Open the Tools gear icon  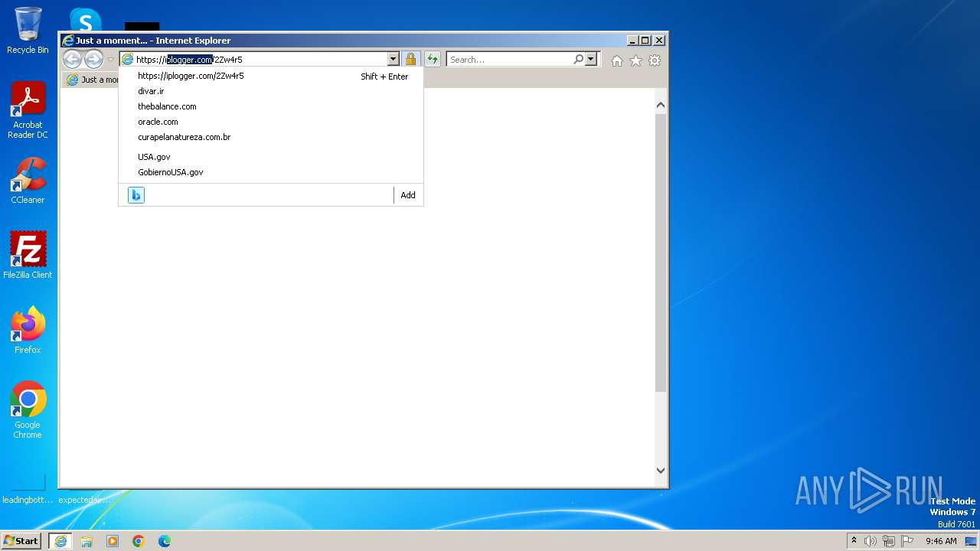tap(655, 60)
